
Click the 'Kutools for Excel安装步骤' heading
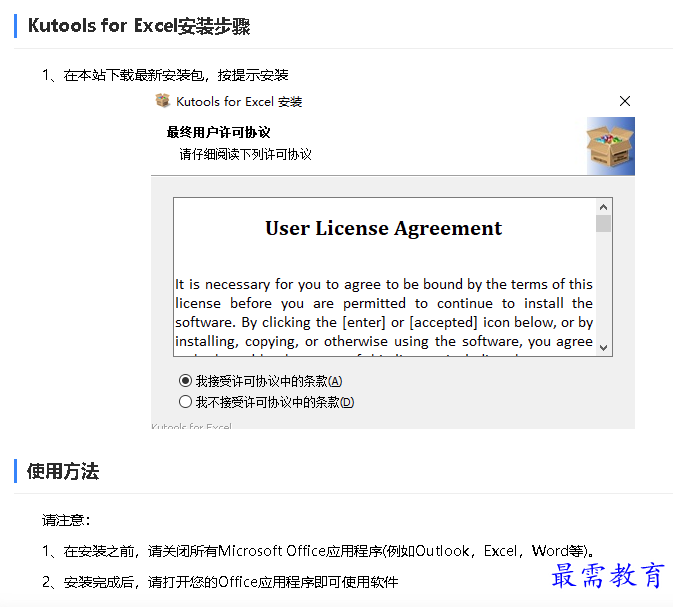[x=139, y=26]
